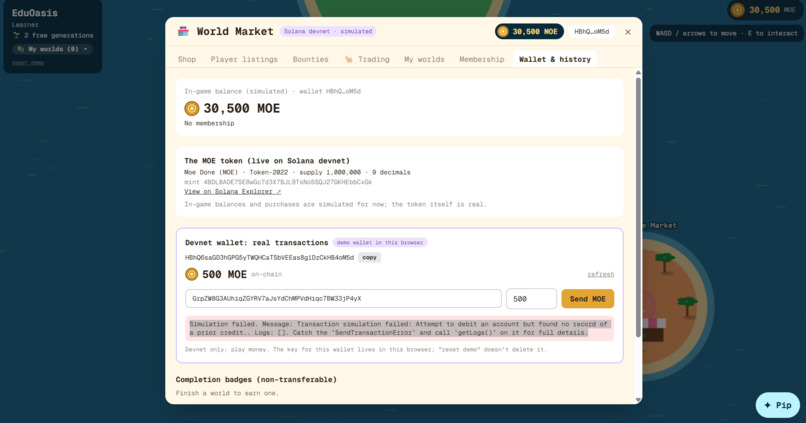Click the coin icon next to 500 MOE on-chain
Screen dimensions: 806x423
[191, 274]
